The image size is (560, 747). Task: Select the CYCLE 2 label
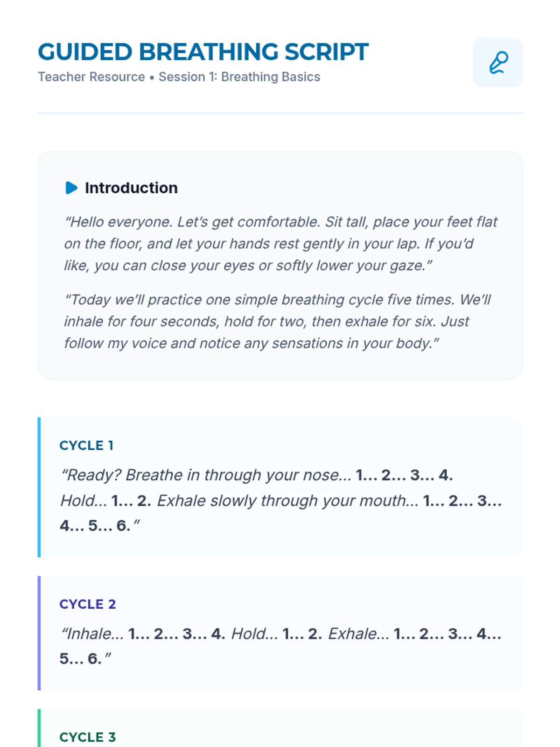coord(87,604)
